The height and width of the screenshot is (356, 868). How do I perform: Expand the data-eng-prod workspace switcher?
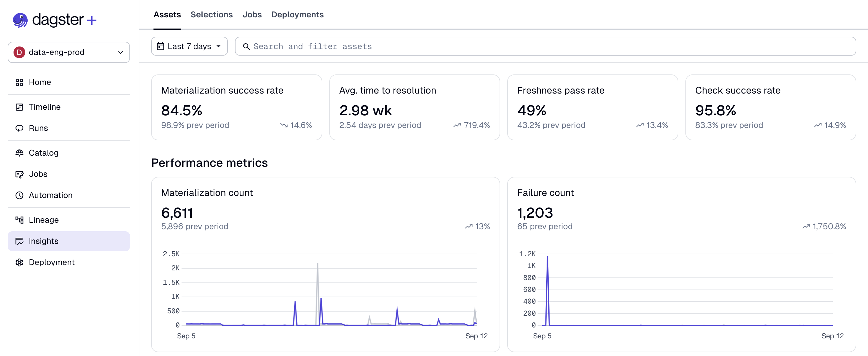coord(69,52)
